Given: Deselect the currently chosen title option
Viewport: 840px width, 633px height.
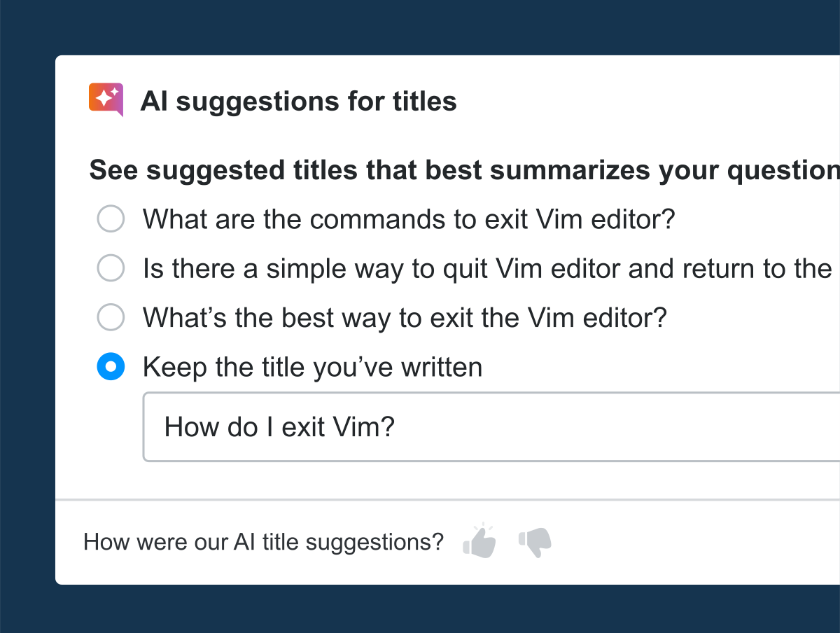Looking at the screenshot, I should (x=111, y=366).
